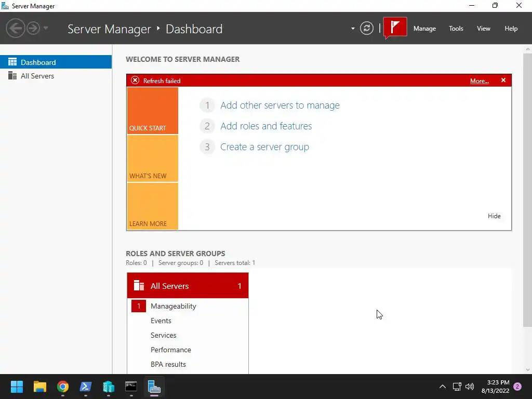Show hidden system tray icons
This screenshot has width=532, height=399.
click(x=443, y=387)
